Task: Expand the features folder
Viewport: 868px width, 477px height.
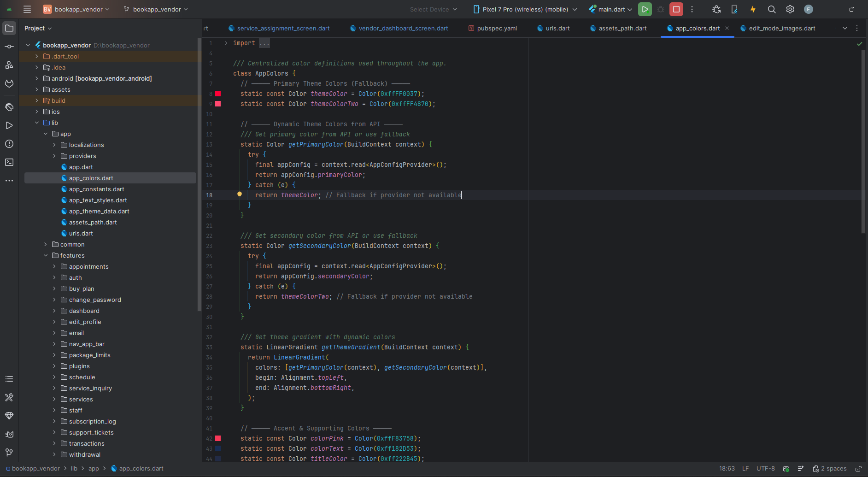Action: point(45,255)
